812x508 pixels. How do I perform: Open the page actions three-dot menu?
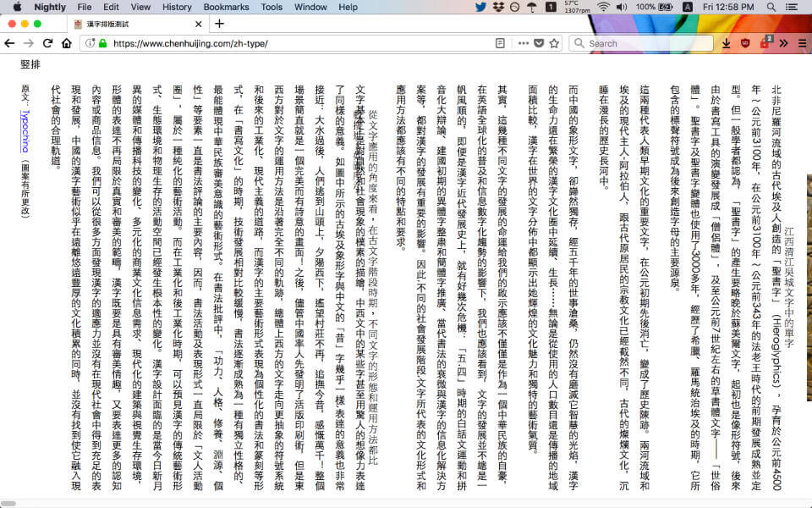click(523, 43)
